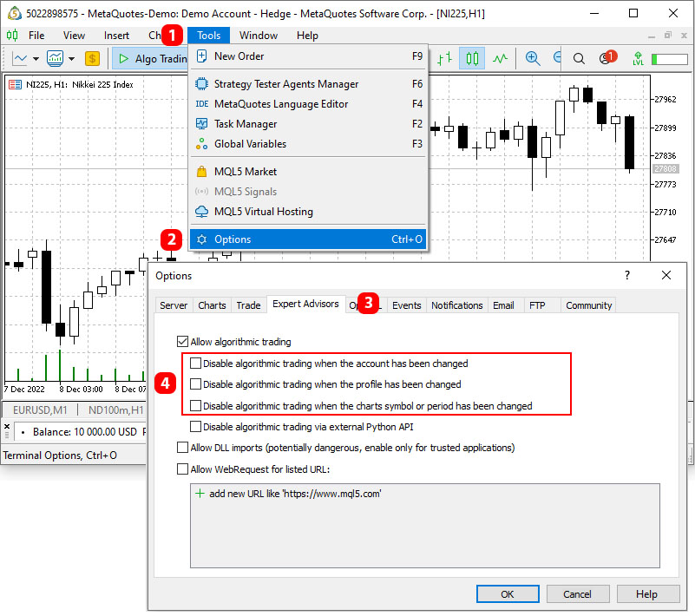Switch to the Notifications tab
The height and width of the screenshot is (616, 695).
pyautogui.click(x=457, y=305)
